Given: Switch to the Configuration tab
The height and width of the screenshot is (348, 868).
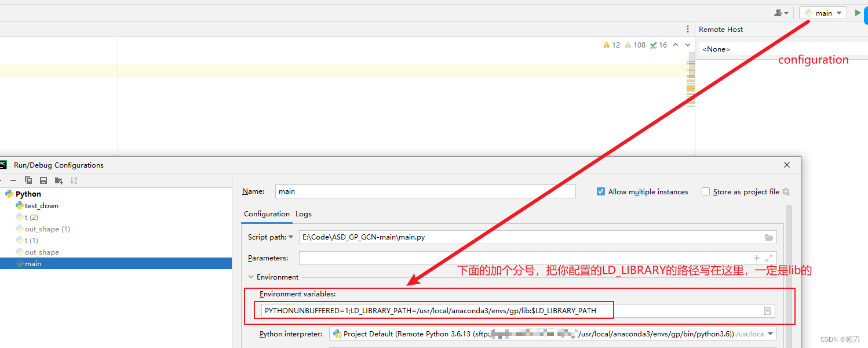Looking at the screenshot, I should click(267, 213).
